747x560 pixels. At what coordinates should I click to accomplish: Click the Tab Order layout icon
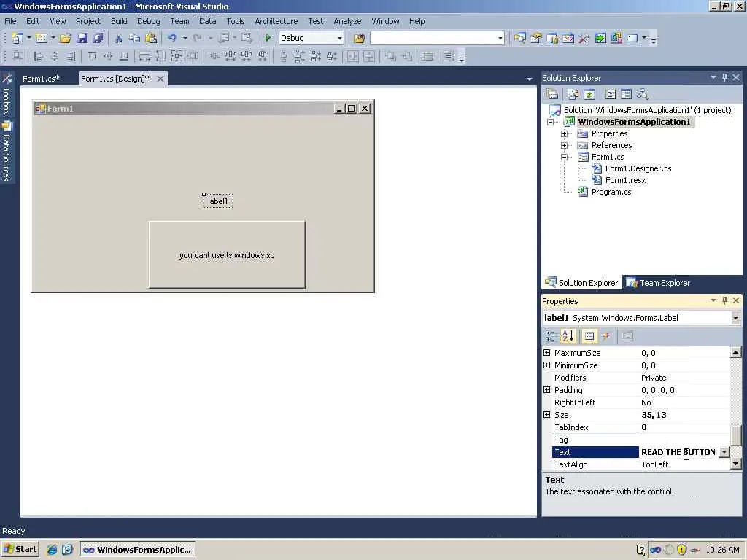[449, 57]
